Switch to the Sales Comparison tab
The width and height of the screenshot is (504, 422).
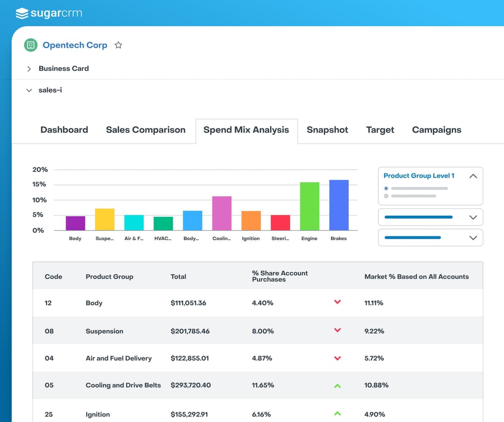tap(146, 130)
